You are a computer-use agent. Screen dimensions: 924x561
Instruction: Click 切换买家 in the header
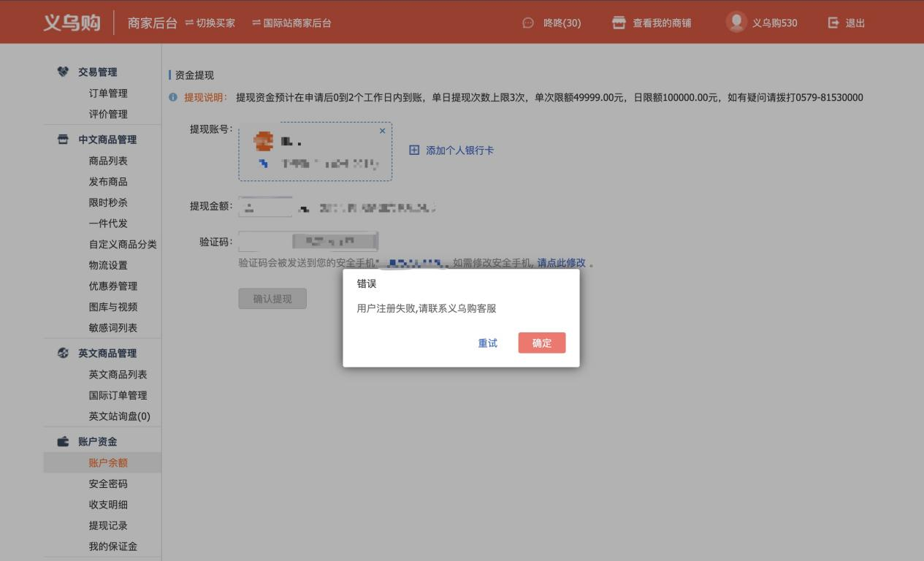(x=210, y=23)
